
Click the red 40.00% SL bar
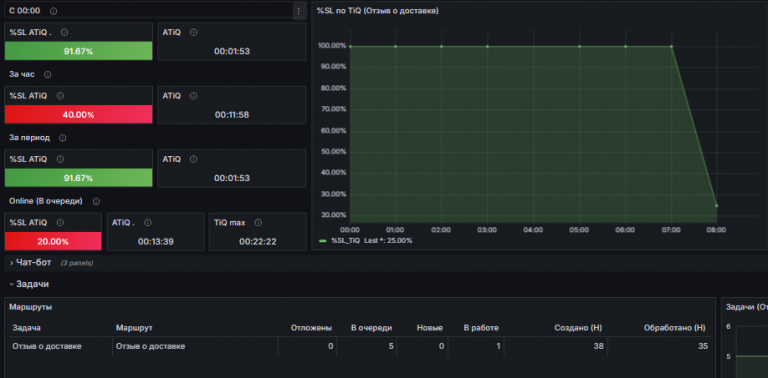tap(78, 115)
